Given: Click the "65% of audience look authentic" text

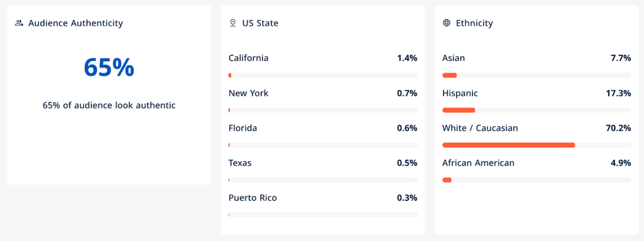Looking at the screenshot, I should [x=109, y=105].
